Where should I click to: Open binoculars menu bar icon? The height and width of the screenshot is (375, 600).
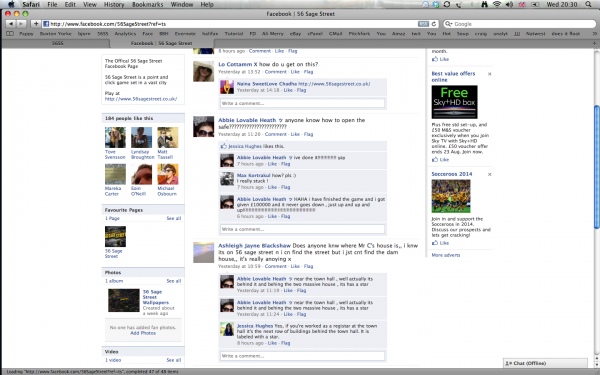pos(484,4)
